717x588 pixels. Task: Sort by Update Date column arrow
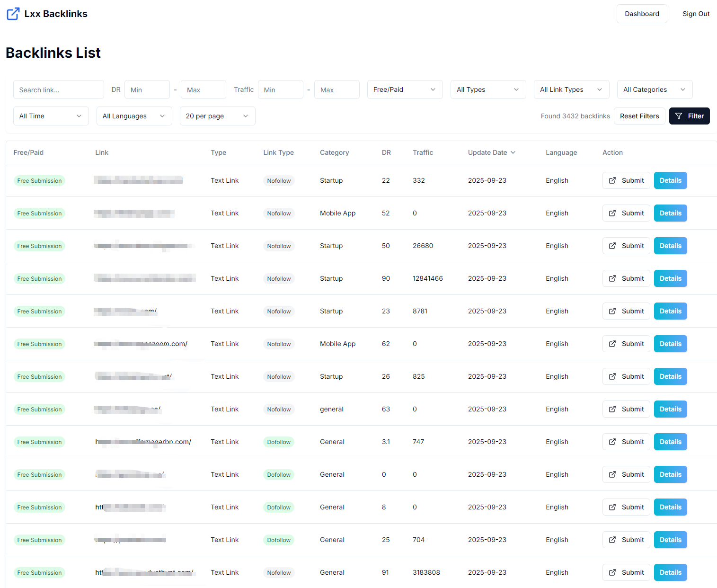click(x=513, y=152)
